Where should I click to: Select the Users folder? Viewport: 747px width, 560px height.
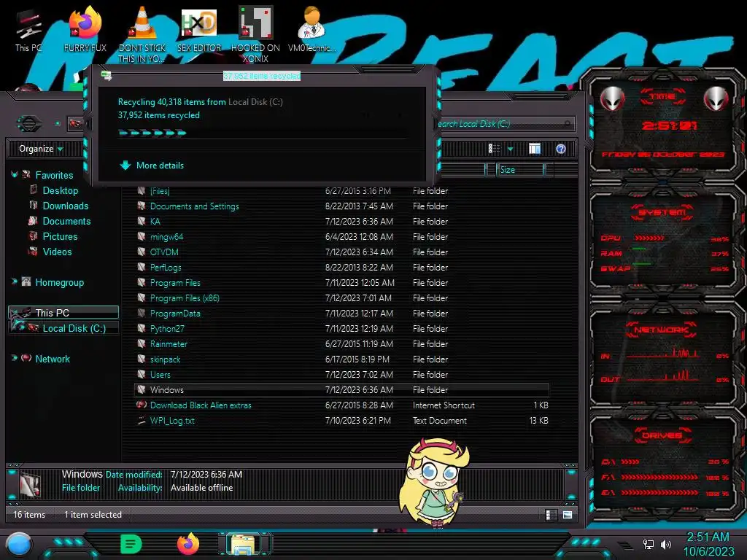341,374
